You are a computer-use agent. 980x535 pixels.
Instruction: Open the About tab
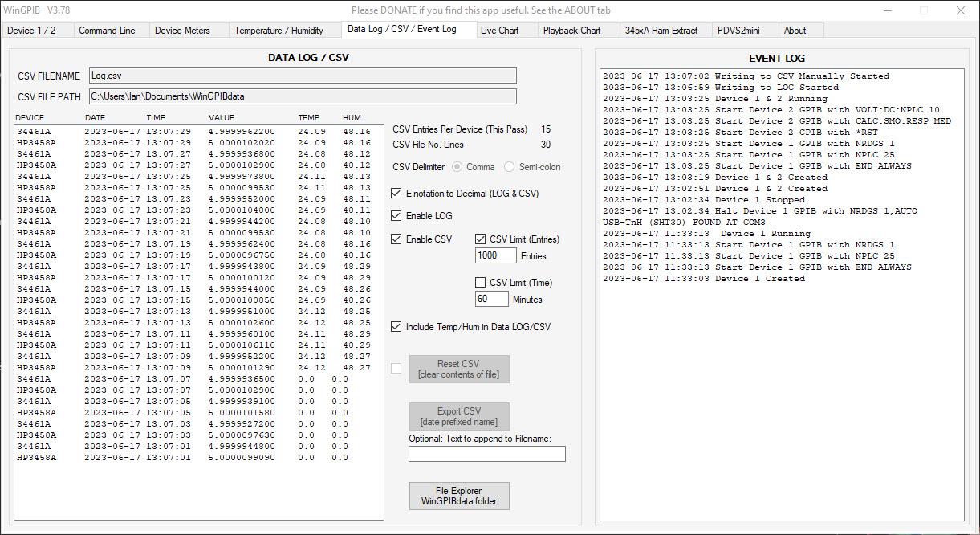[x=795, y=31]
